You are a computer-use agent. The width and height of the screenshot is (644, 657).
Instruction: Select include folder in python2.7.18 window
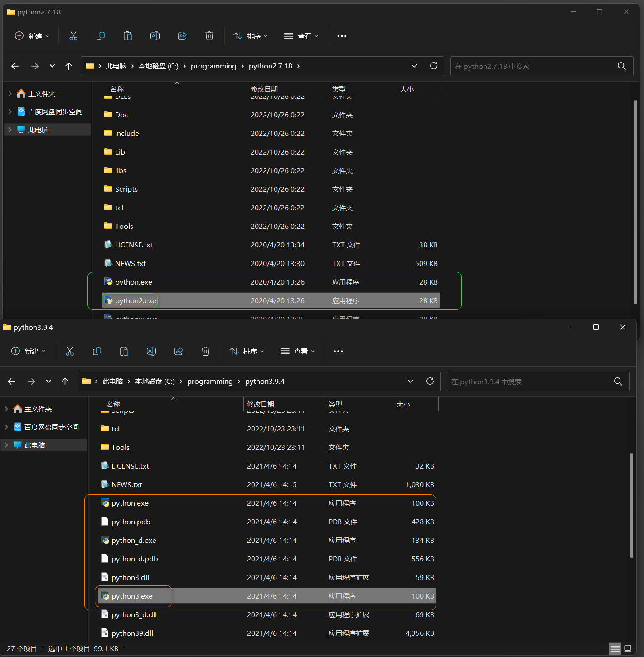[x=271, y=133]
